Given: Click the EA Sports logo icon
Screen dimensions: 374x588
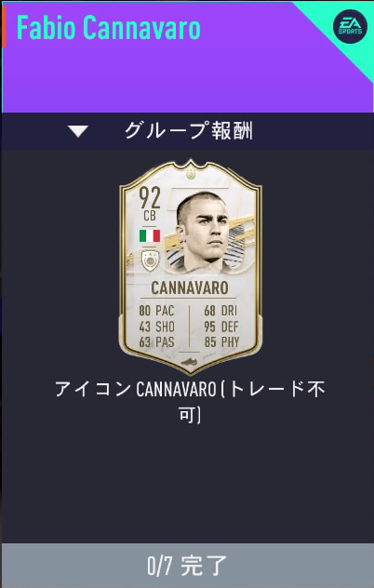Looking at the screenshot, I should [x=350, y=26].
